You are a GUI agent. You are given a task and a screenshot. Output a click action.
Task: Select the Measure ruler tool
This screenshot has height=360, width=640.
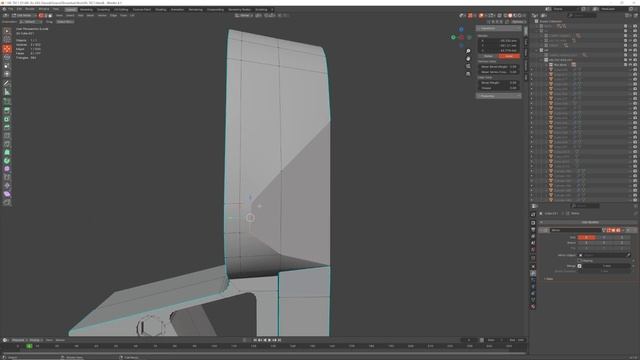(x=7, y=92)
